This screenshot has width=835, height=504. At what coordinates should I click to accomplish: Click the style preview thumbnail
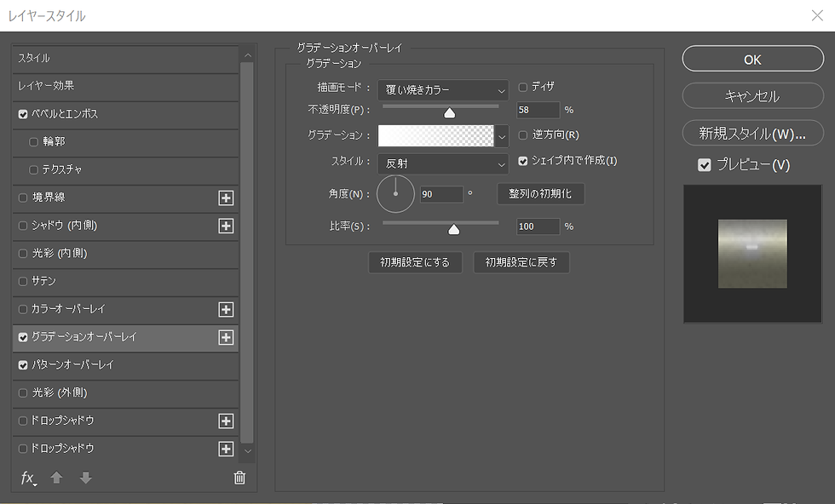752,254
